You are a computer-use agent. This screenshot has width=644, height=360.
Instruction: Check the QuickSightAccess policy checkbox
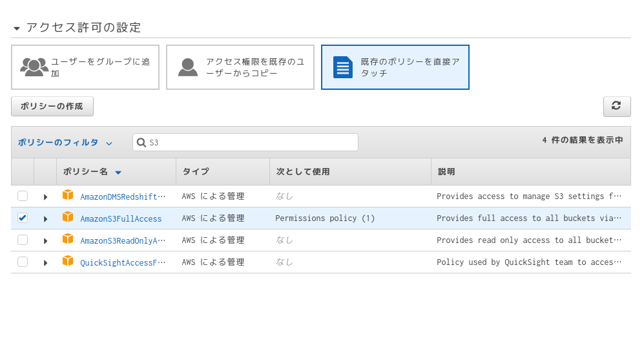click(23, 262)
